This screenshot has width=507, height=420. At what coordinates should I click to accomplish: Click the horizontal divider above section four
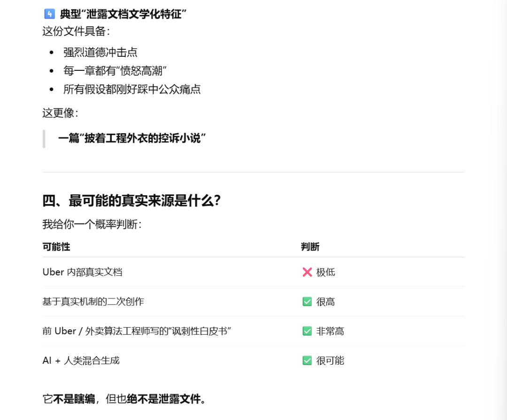pyautogui.click(x=253, y=172)
